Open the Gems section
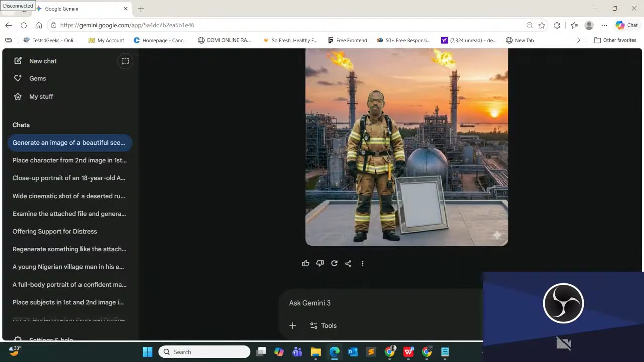 pyautogui.click(x=30, y=78)
